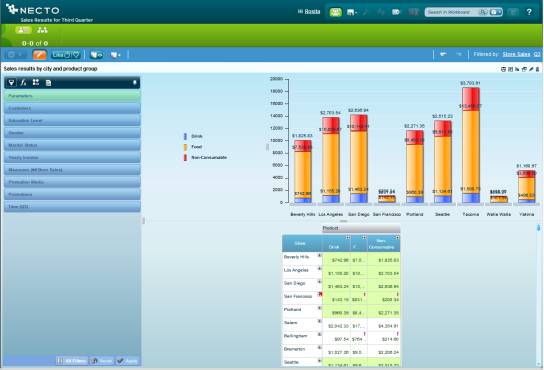
Task: Click the pop-out window icon in component toolbar
Action: 524,69
